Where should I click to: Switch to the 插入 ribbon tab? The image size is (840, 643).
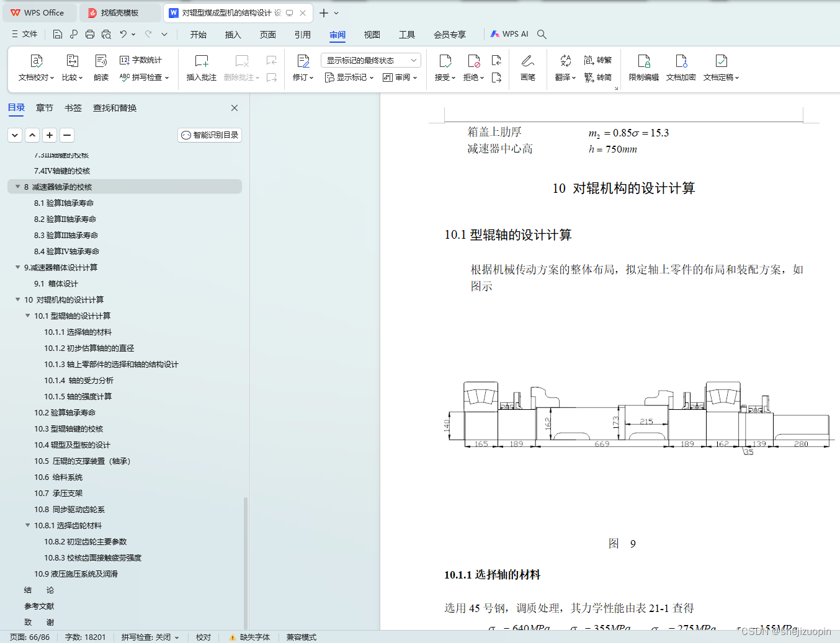coord(233,35)
